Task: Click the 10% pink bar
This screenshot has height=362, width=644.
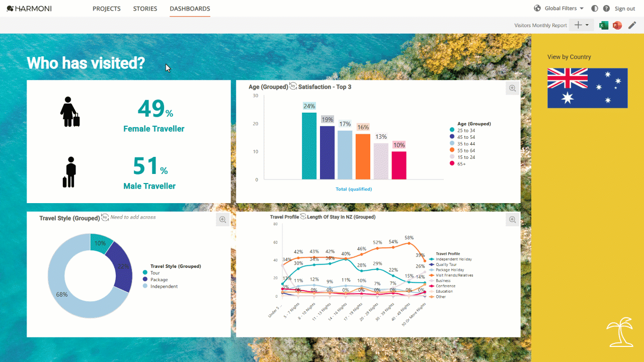Action: [x=398, y=165]
